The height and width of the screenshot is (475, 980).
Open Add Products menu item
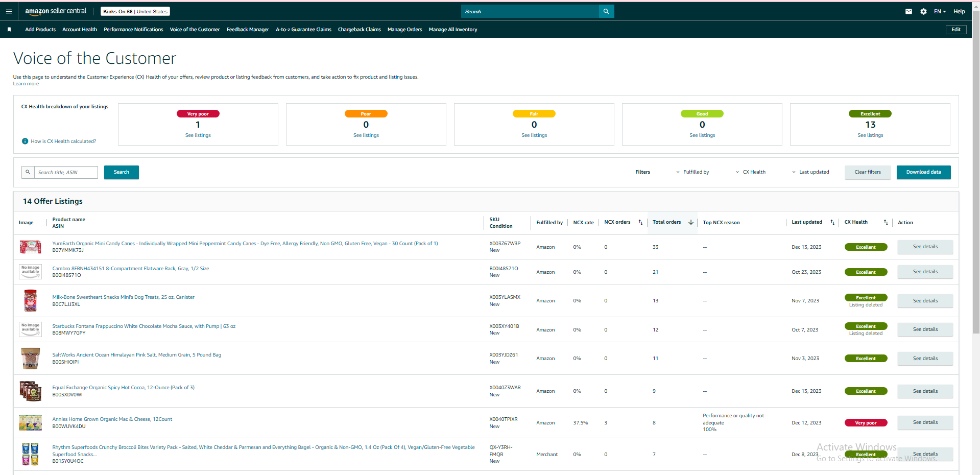[x=40, y=30]
